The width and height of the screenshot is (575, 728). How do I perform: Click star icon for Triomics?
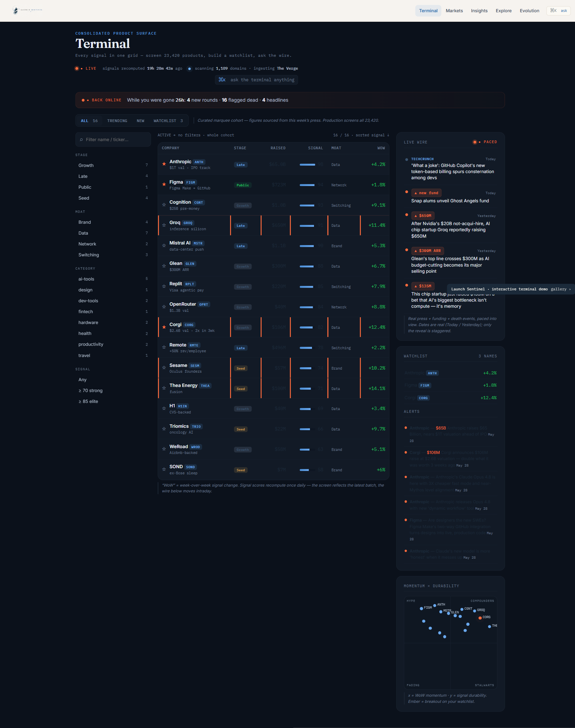tap(164, 428)
